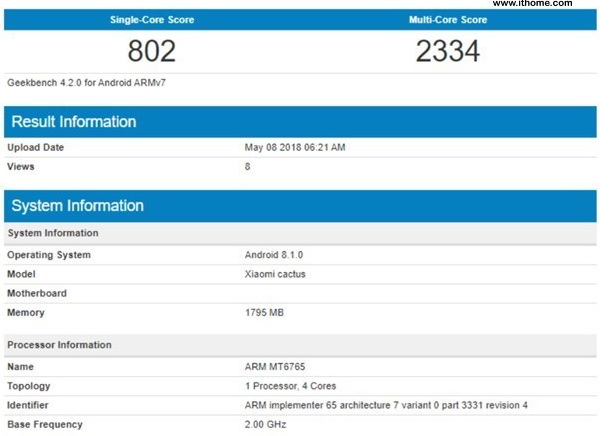Click the Multi-Core Score header
Viewport: 611px width, 436px height.
[x=450, y=20]
